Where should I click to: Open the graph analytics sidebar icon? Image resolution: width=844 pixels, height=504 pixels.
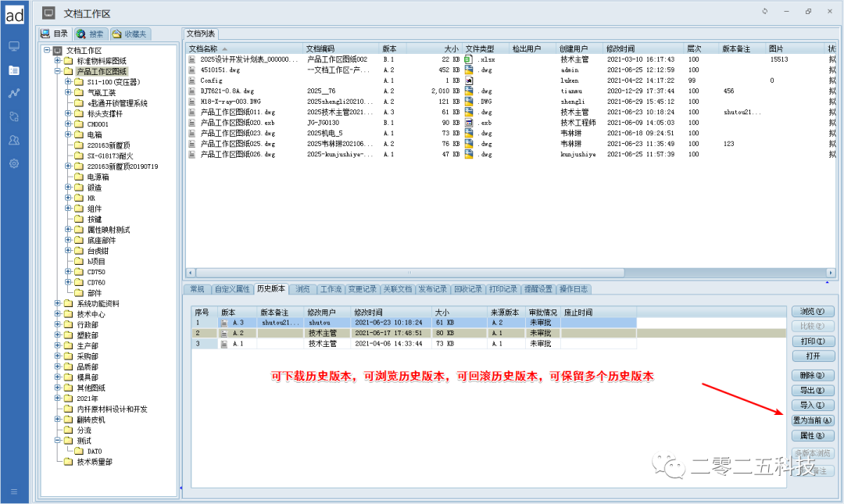[14, 93]
